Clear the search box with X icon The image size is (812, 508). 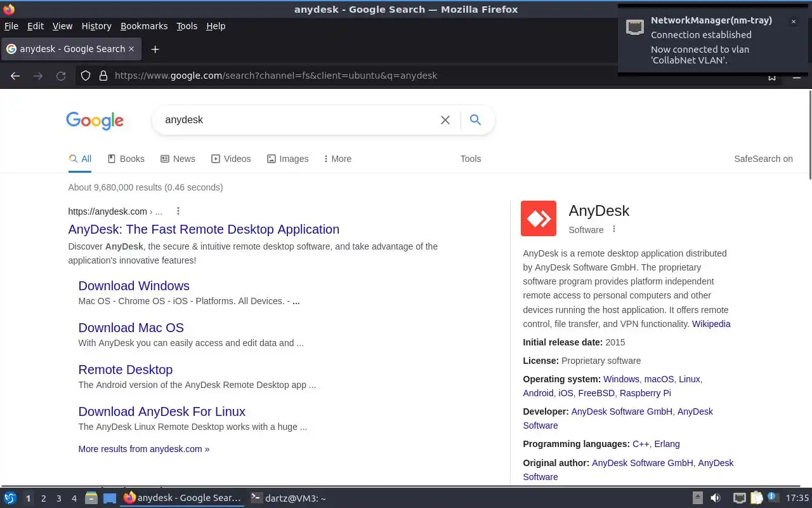[445, 120]
